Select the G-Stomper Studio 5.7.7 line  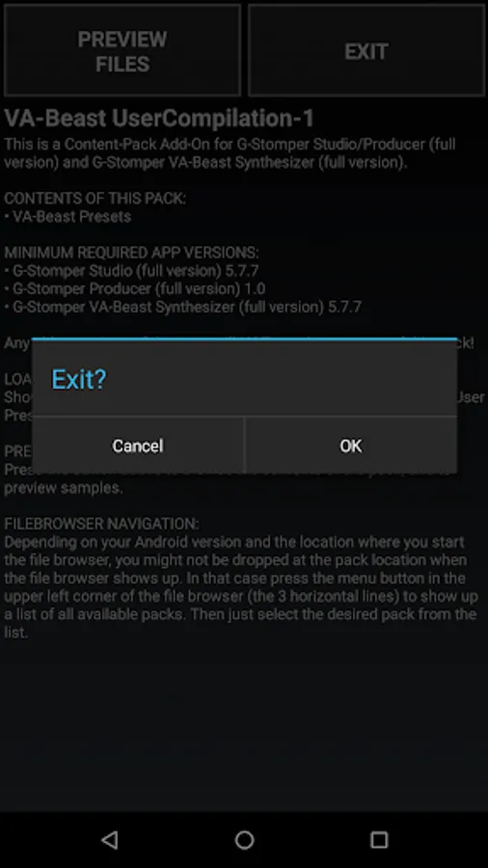pyautogui.click(x=131, y=271)
